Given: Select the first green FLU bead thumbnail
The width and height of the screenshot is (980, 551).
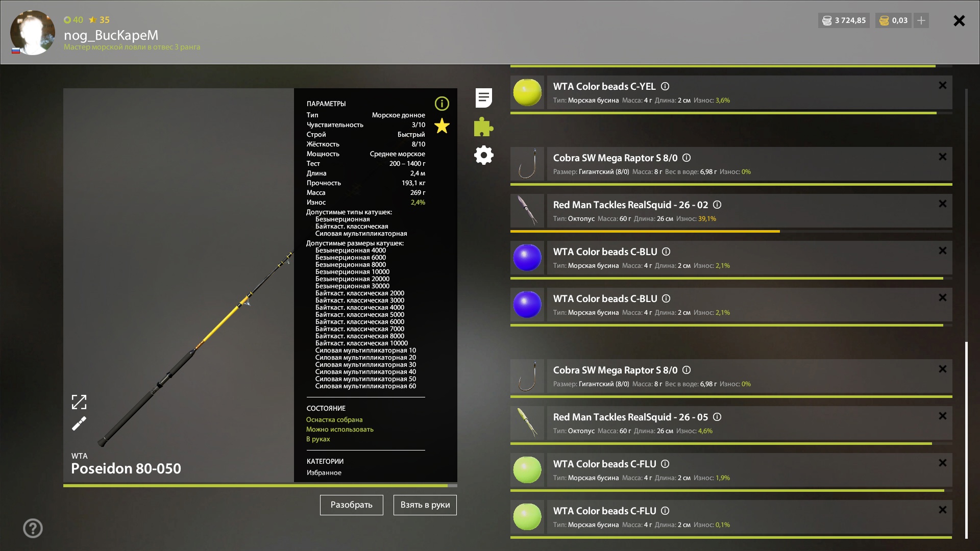Looking at the screenshot, I should pos(527,470).
